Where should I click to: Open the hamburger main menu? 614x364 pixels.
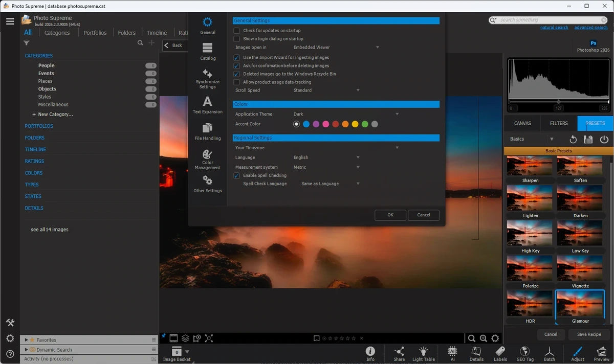pos(10,21)
